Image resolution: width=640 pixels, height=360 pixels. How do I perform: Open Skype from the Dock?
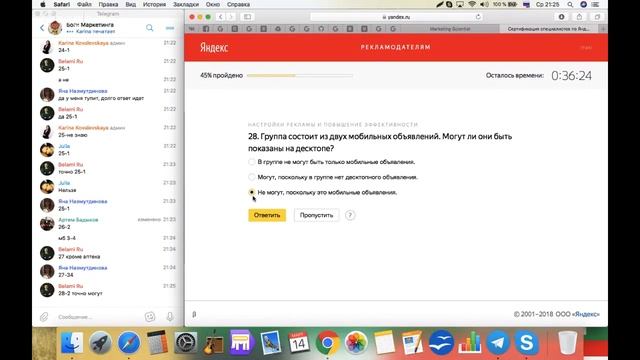click(527, 343)
